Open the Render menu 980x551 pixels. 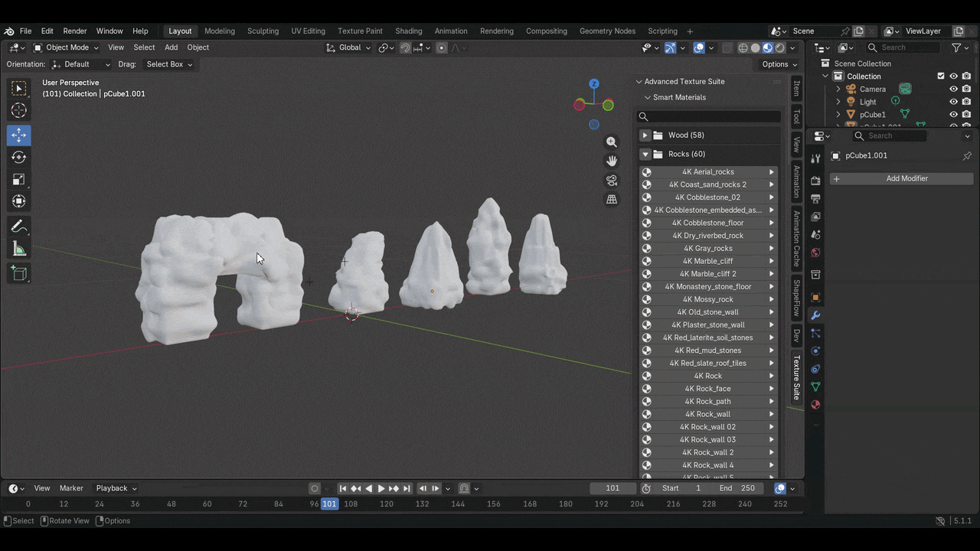75,31
